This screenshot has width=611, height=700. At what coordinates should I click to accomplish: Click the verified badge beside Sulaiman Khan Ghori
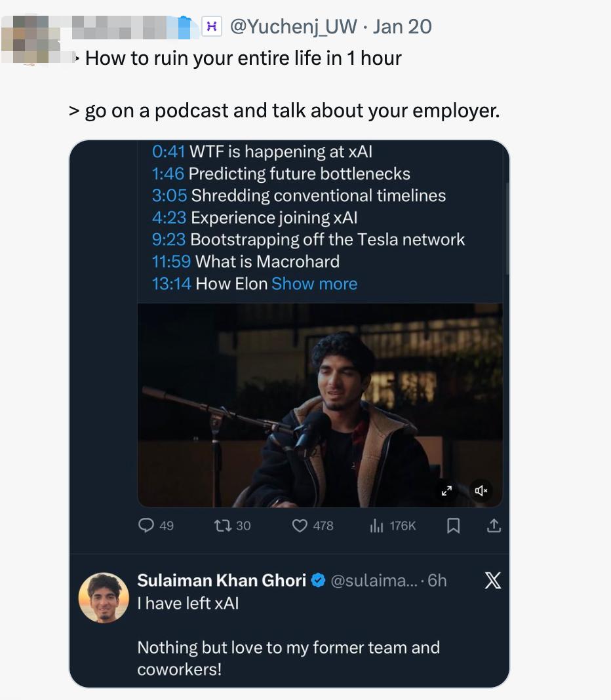coord(319,581)
